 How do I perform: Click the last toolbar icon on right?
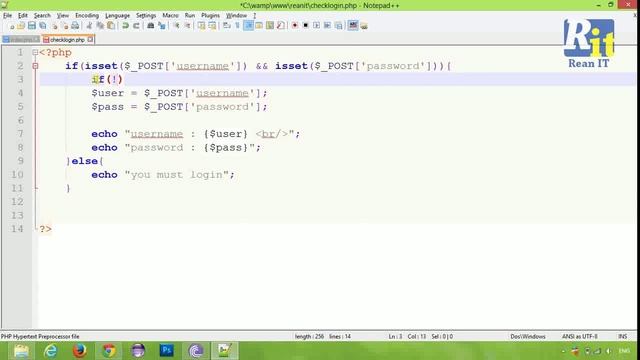pyautogui.click(x=364, y=26)
